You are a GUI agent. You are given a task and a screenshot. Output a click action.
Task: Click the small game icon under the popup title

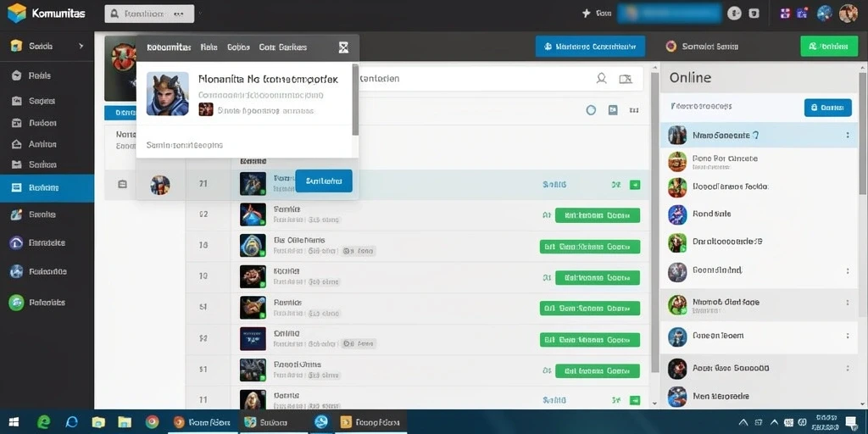[205, 109]
